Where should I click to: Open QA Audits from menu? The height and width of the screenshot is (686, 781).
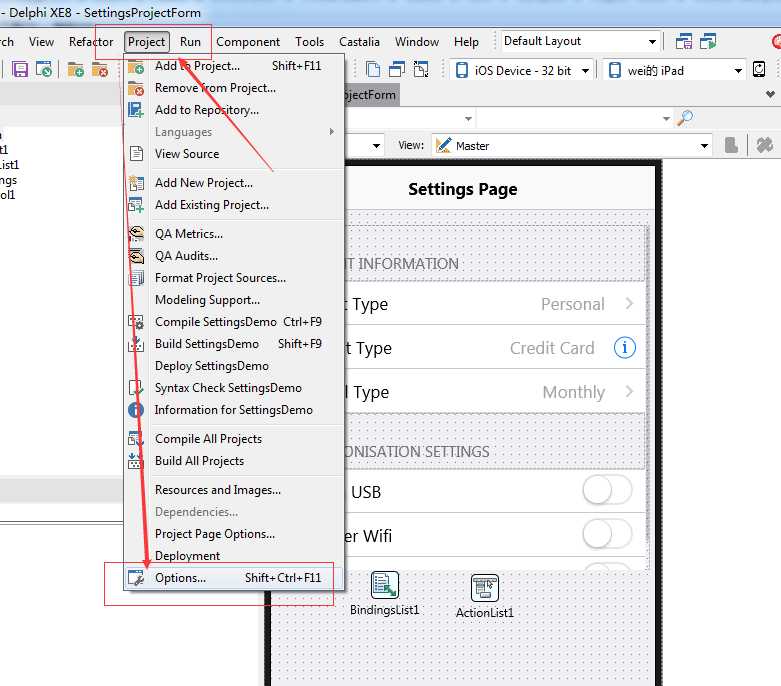234,256
